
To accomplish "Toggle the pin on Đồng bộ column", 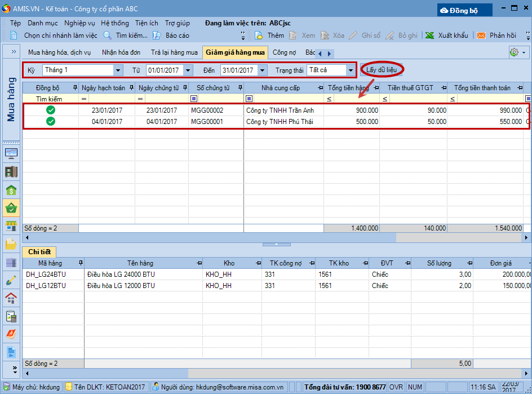I will 76,88.
